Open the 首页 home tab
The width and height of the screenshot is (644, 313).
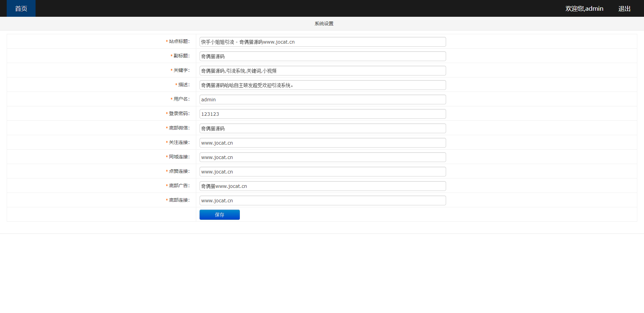tap(21, 8)
